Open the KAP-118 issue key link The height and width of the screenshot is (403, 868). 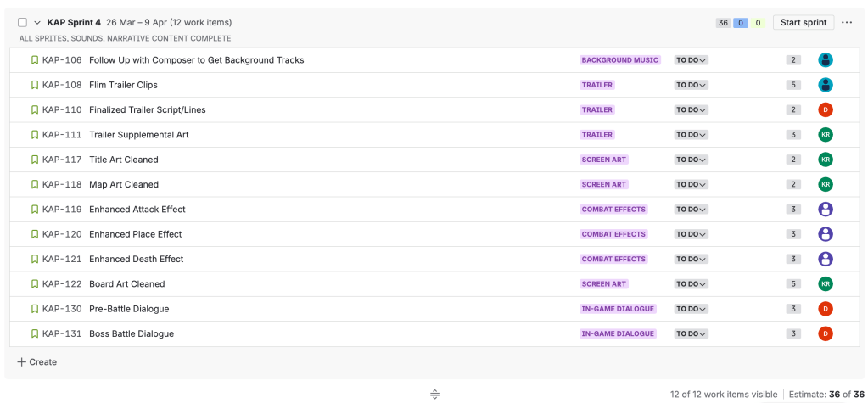pos(62,185)
